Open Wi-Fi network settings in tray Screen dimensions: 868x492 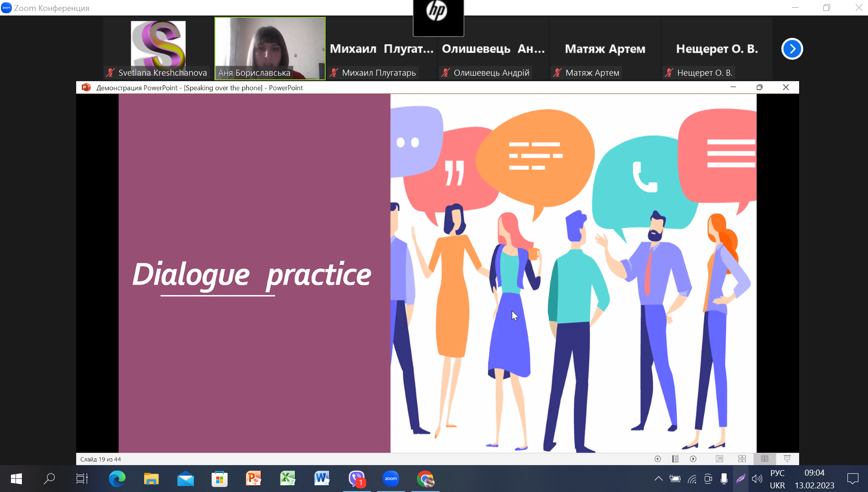click(692, 479)
